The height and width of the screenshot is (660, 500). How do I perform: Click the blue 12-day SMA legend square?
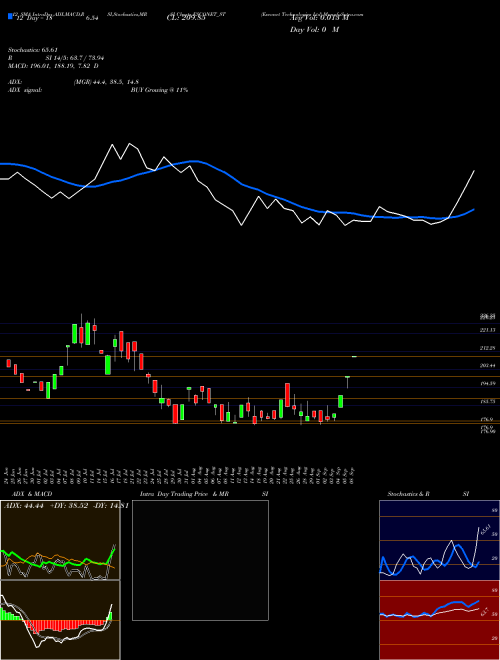(11, 16)
